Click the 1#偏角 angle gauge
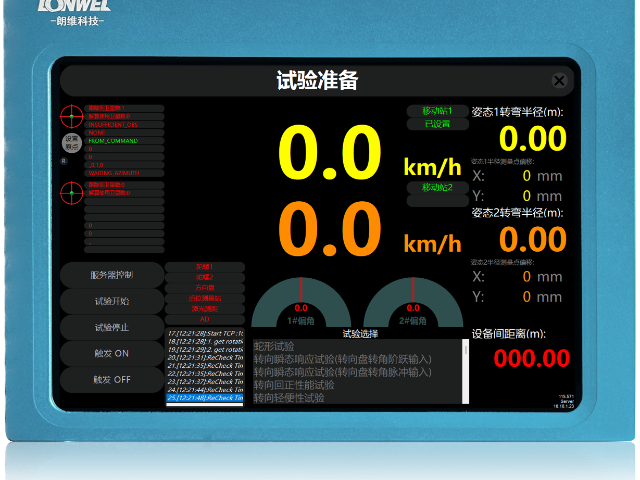 301,302
